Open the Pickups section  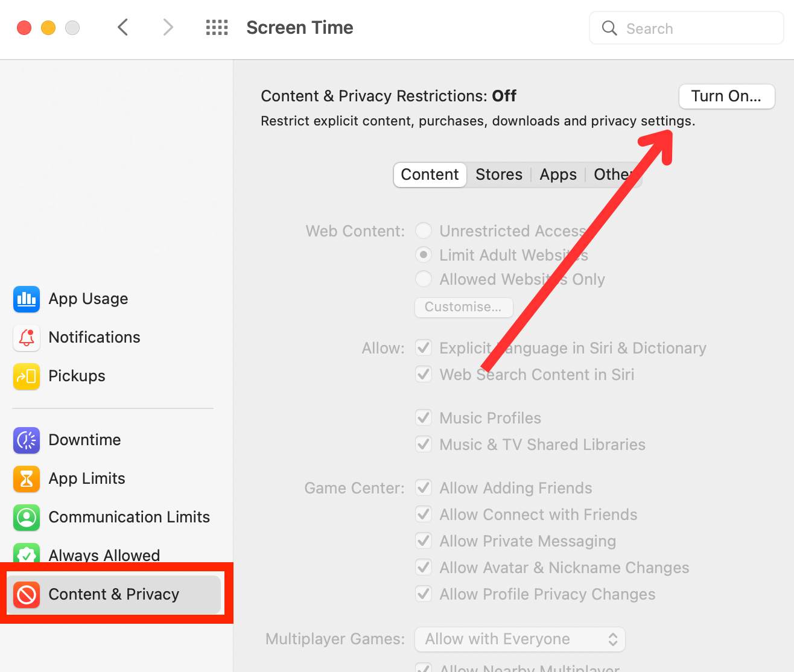27,376
